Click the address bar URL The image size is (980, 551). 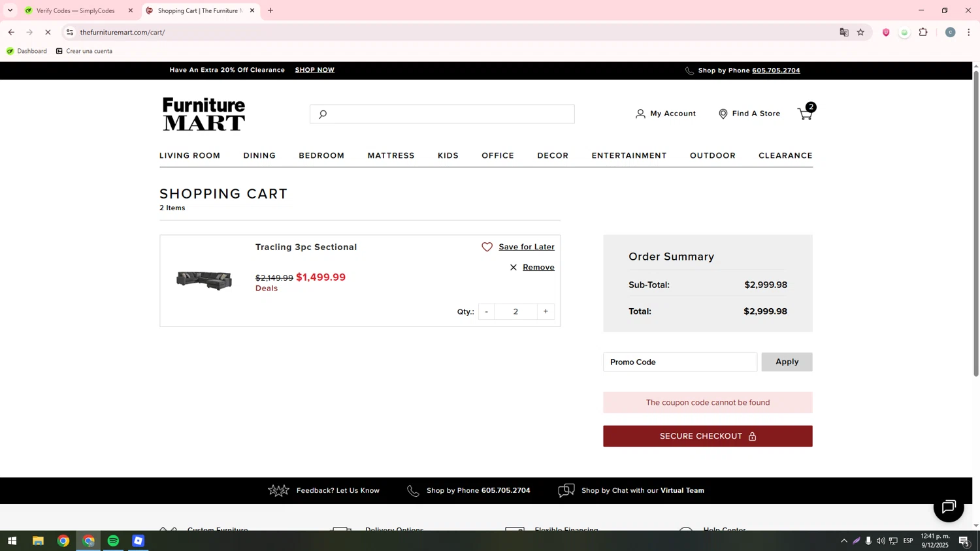[x=122, y=32]
